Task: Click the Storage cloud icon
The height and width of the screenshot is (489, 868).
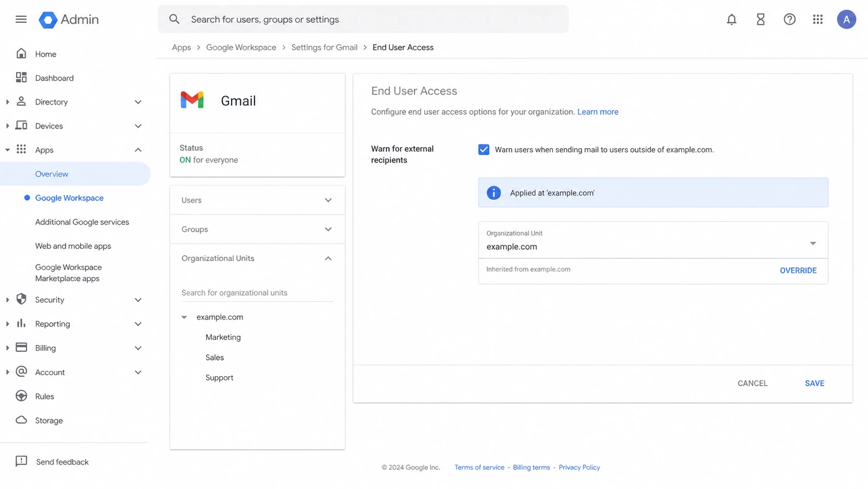Action: [x=21, y=420]
